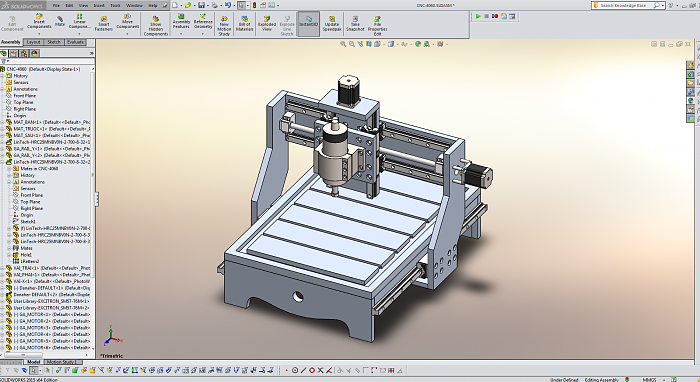The image size is (700, 382).
Task: Save the document with the disk icon
Action: pos(201,5)
